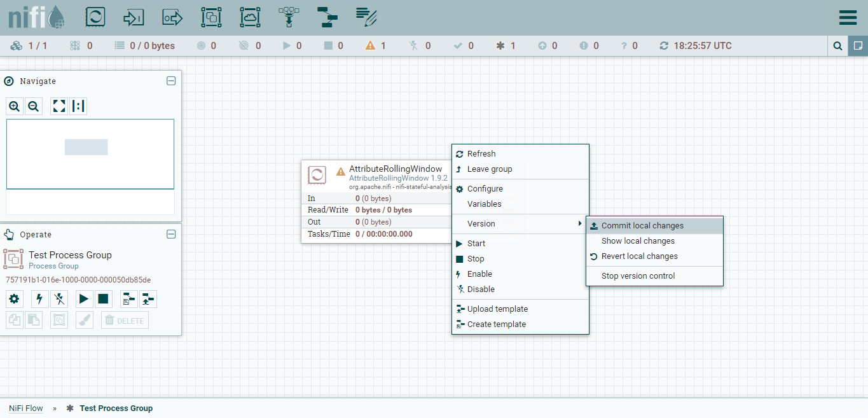Click Stop version control option
The width and height of the screenshot is (868, 418).
coord(638,276)
